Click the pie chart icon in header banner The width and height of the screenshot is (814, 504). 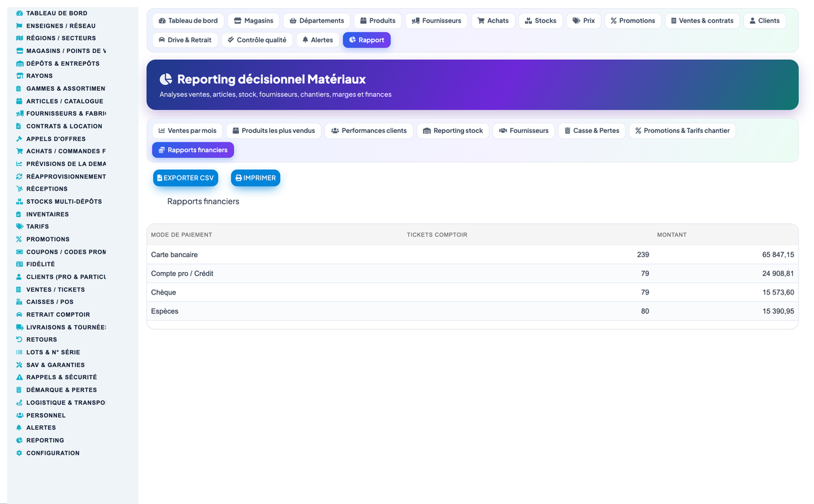pos(166,79)
